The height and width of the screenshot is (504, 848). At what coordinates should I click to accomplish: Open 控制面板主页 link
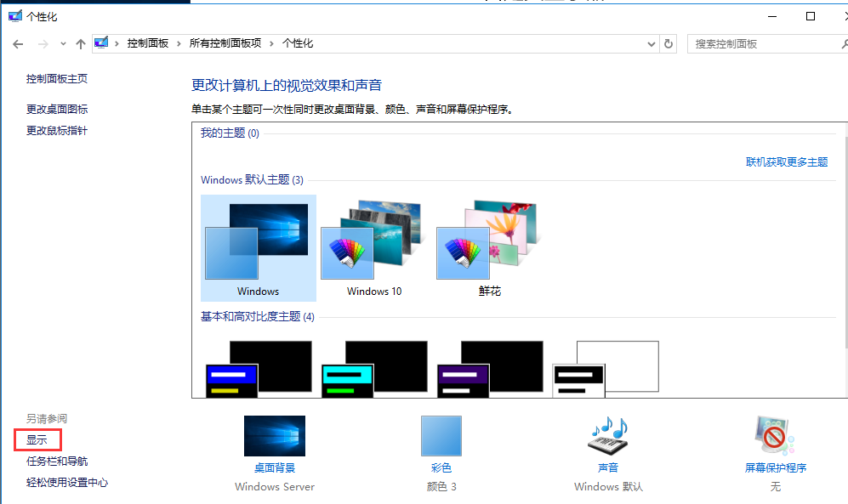click(57, 79)
